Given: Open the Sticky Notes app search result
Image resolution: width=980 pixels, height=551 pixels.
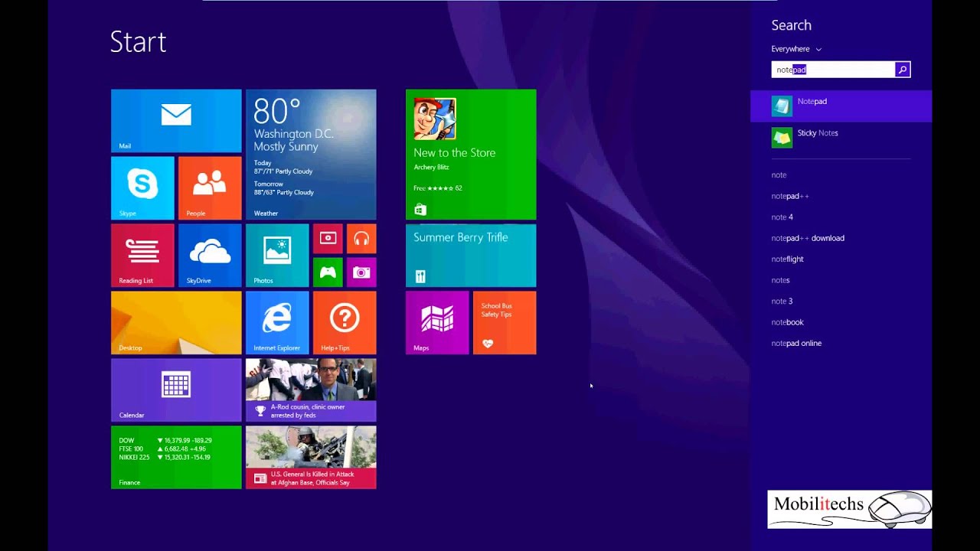Looking at the screenshot, I should (x=841, y=138).
